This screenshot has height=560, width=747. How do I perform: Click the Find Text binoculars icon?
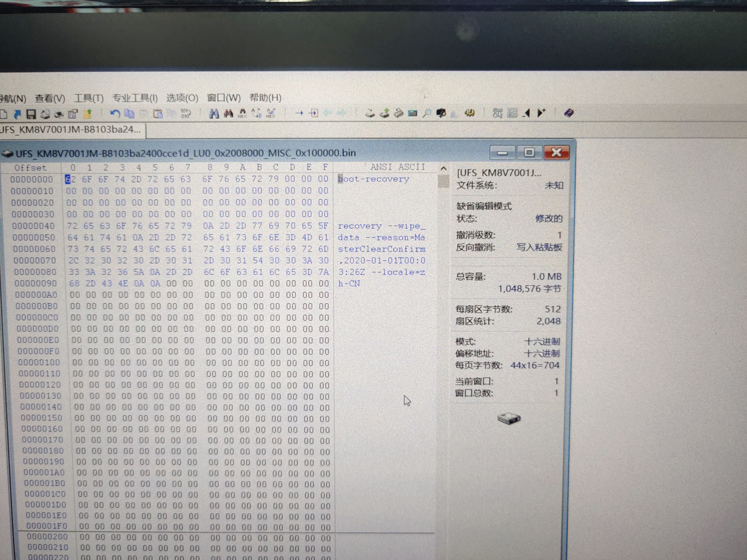(x=214, y=114)
